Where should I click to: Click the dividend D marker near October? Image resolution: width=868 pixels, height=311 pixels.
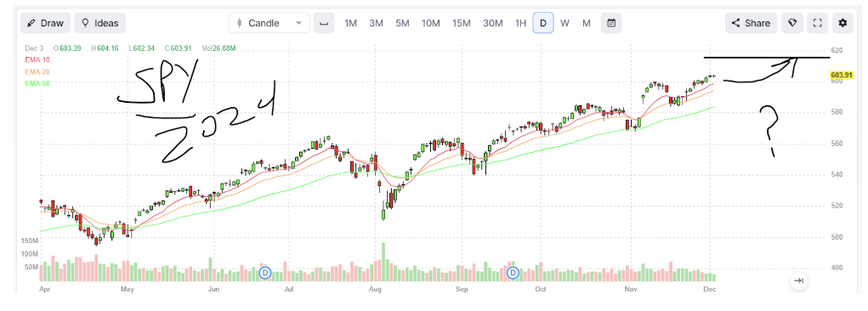pos(513,273)
